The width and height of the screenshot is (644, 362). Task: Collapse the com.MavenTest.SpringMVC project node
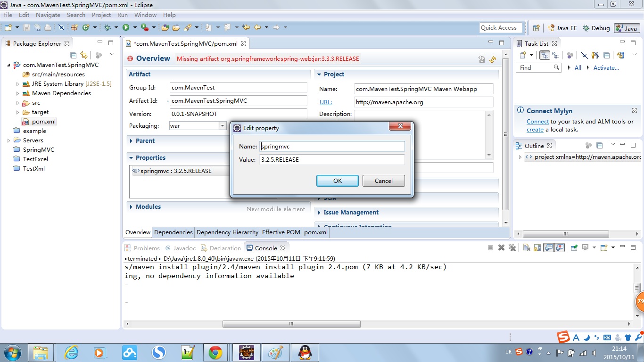click(x=8, y=65)
